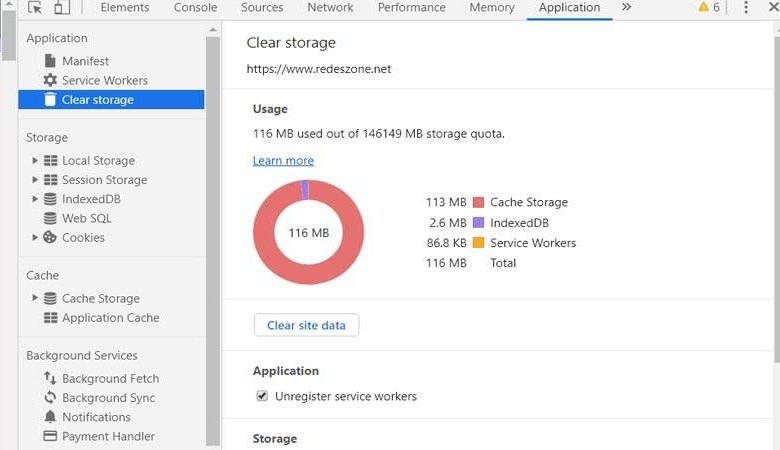The height and width of the screenshot is (450, 780).
Task: Open the DevTools three-dot menu
Action: (745, 8)
